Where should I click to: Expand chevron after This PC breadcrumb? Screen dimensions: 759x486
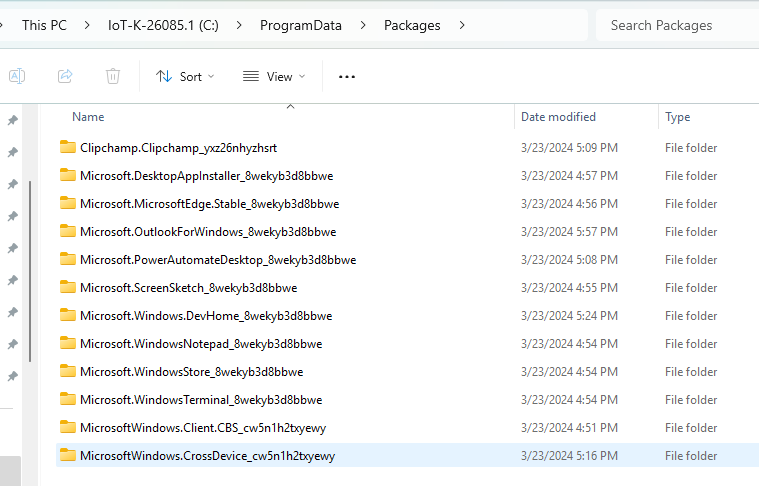(87, 25)
